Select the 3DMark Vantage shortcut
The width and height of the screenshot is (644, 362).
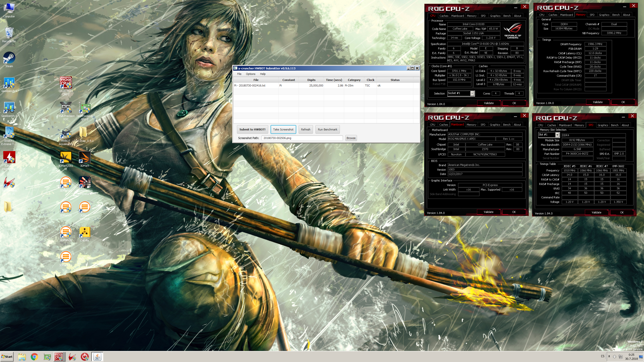[85, 211]
